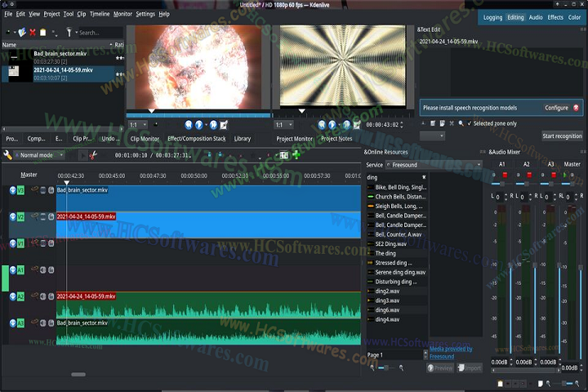The width and height of the screenshot is (588, 392).
Task: Mute audio track A1
Action: point(43,269)
